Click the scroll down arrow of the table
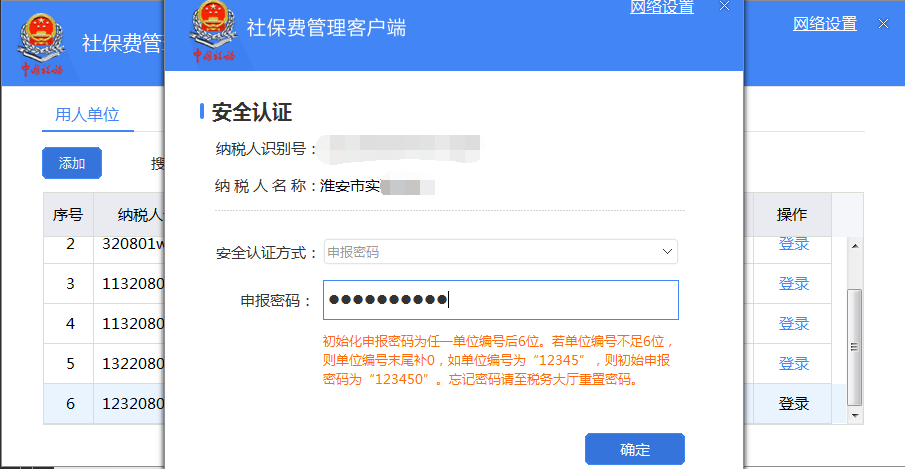 pyautogui.click(x=855, y=415)
